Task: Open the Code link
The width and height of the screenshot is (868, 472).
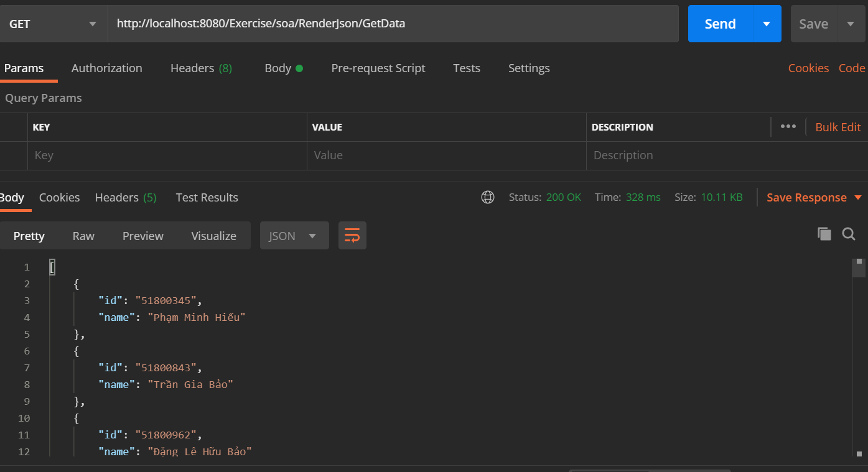Action: pos(852,68)
